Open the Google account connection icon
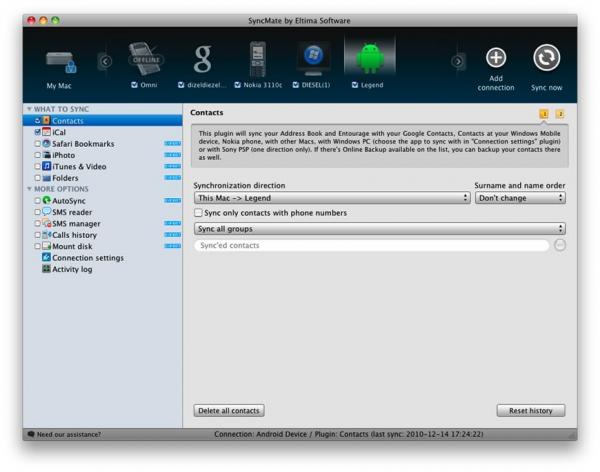This screenshot has width=600, height=472. coord(202,59)
